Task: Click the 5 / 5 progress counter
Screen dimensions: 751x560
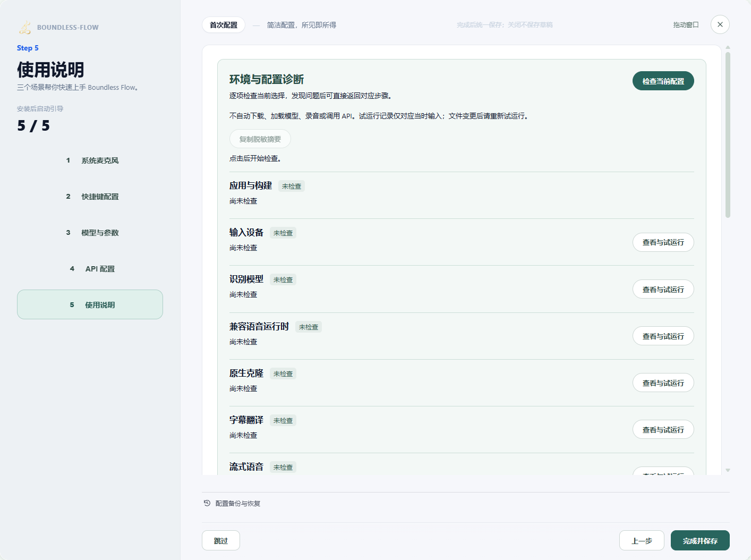Action: click(x=33, y=126)
